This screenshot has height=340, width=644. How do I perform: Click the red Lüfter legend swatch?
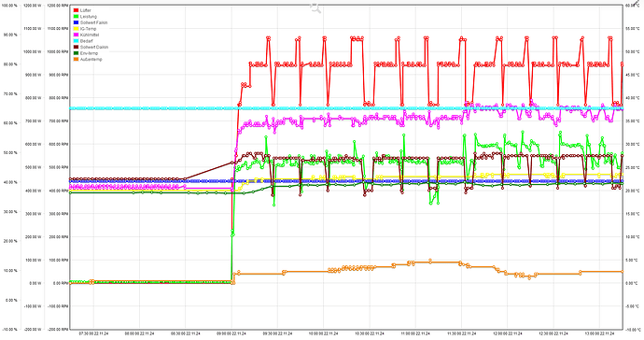click(x=76, y=10)
